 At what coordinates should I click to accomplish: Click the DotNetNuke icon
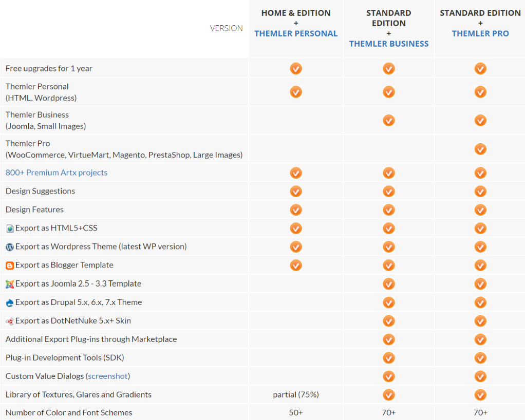point(10,321)
